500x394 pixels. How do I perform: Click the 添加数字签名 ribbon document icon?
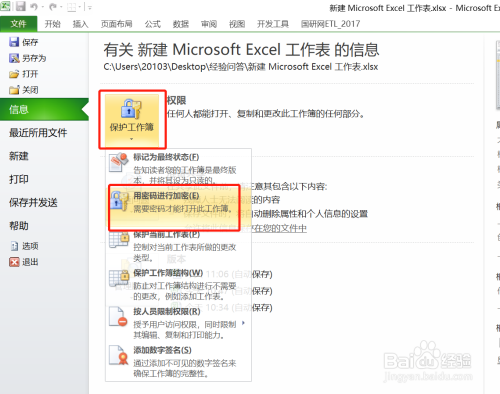(119, 355)
